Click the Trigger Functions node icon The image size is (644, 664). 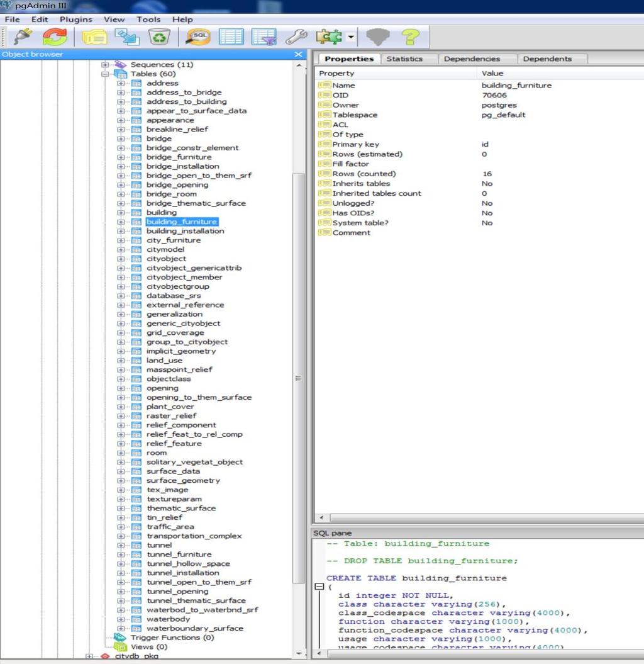(120, 638)
